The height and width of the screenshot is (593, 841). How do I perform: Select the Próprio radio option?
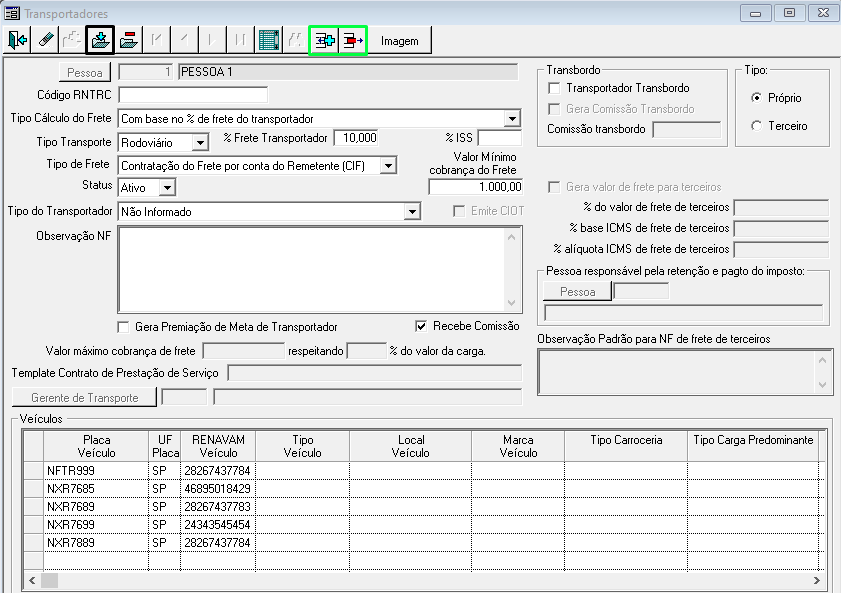pos(756,98)
